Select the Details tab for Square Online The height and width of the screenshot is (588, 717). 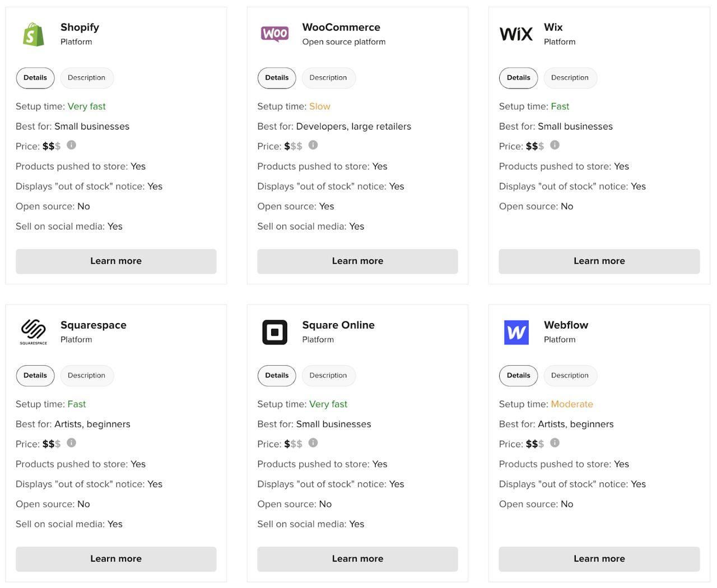pyautogui.click(x=277, y=376)
